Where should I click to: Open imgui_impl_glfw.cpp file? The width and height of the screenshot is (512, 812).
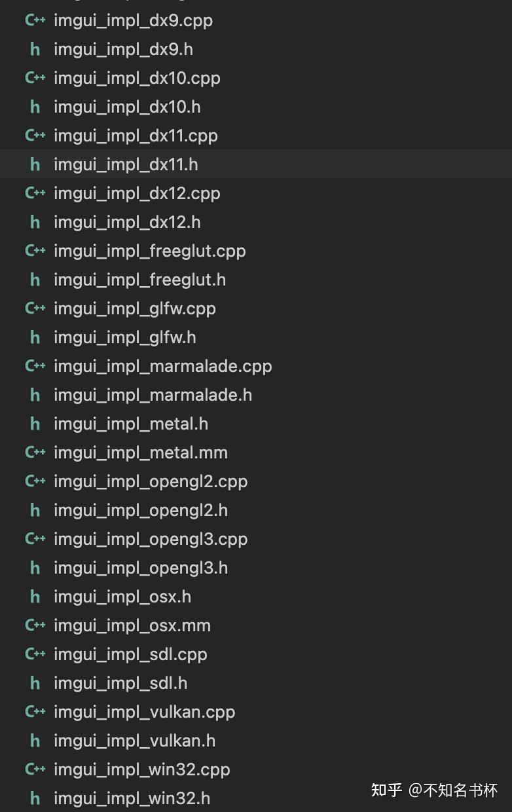click(x=135, y=308)
